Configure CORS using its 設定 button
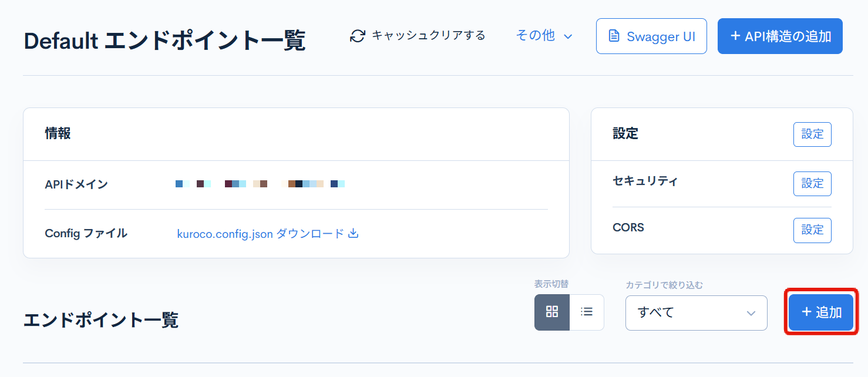The width and height of the screenshot is (868, 377). [812, 230]
